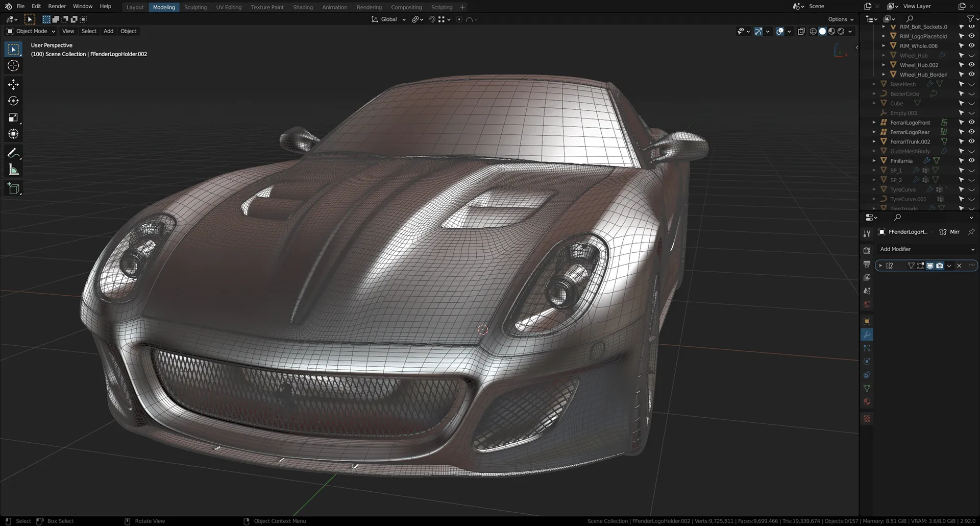
Task: Remove the modifier with the X button
Action: [959, 266]
